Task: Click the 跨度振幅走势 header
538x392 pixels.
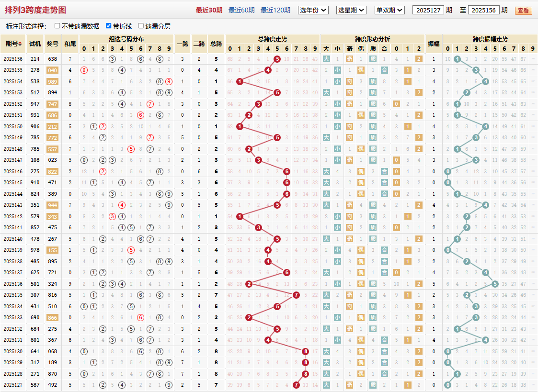Action: 490,39
